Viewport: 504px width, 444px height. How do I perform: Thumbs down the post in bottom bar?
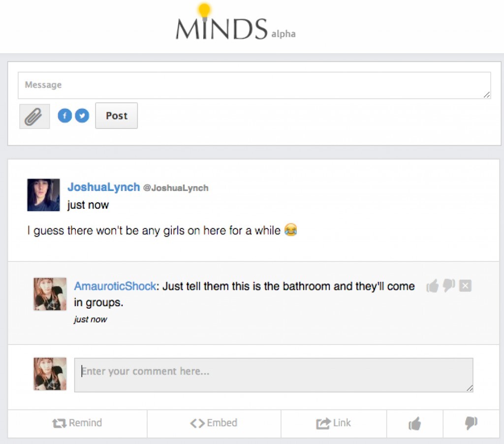[x=471, y=423]
